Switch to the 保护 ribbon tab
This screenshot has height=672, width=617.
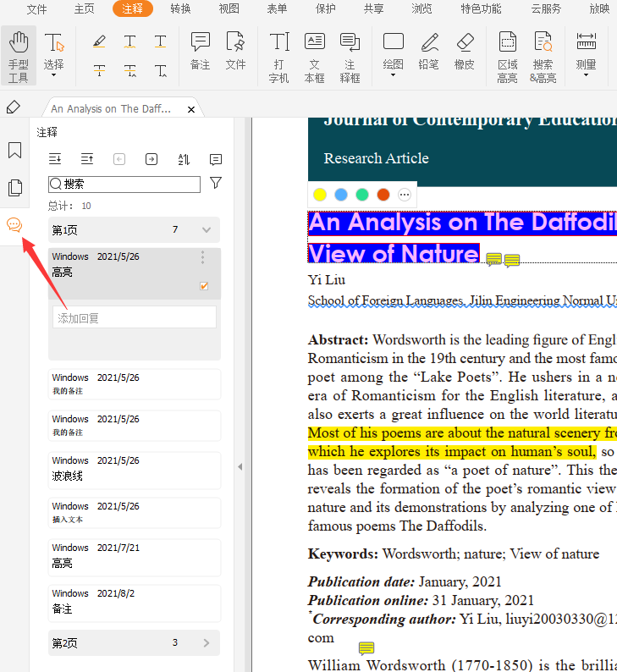coord(325,8)
